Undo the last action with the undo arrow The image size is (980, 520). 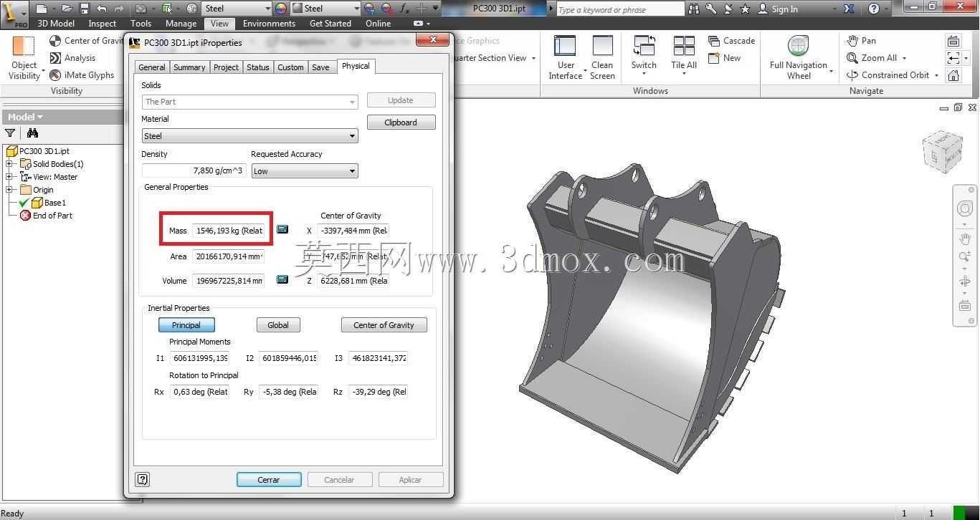[x=101, y=9]
